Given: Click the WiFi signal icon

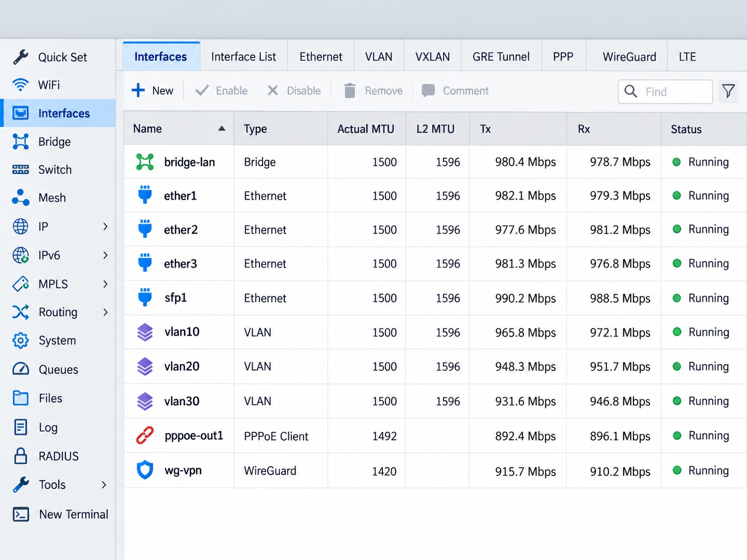Looking at the screenshot, I should point(21,85).
